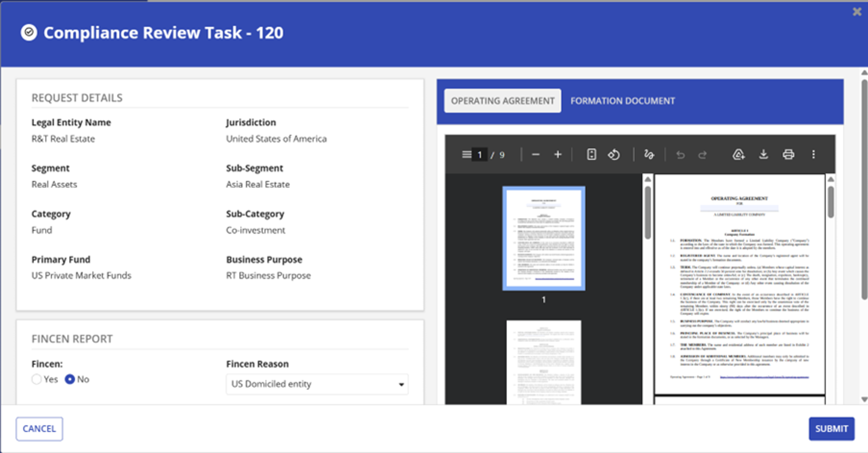
Task: Click the 'R&T Real Estate' entity name
Action: click(63, 139)
